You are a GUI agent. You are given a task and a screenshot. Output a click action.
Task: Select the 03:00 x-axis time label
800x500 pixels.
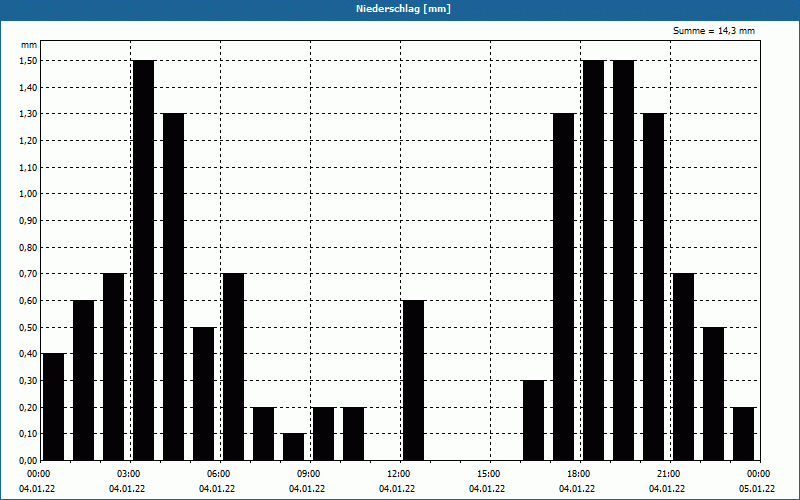pyautogui.click(x=129, y=474)
